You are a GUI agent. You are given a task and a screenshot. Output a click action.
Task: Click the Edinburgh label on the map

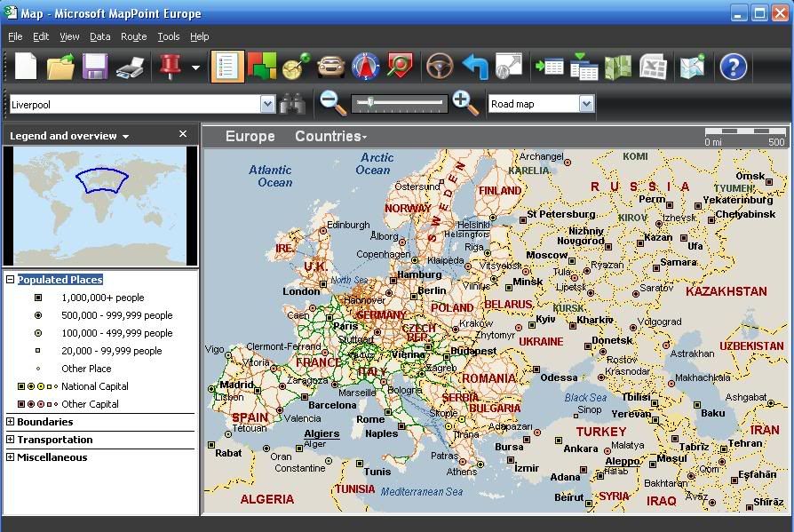point(348,225)
